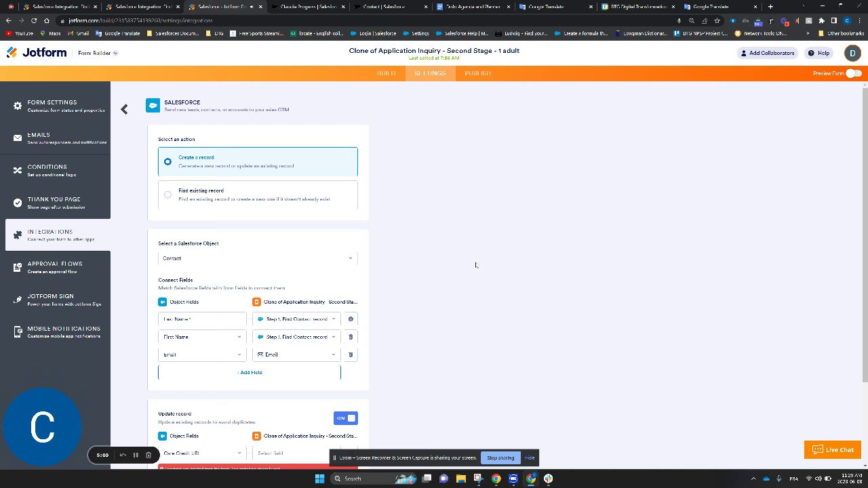
Task: Click Stop sharing button
Action: [500, 457]
